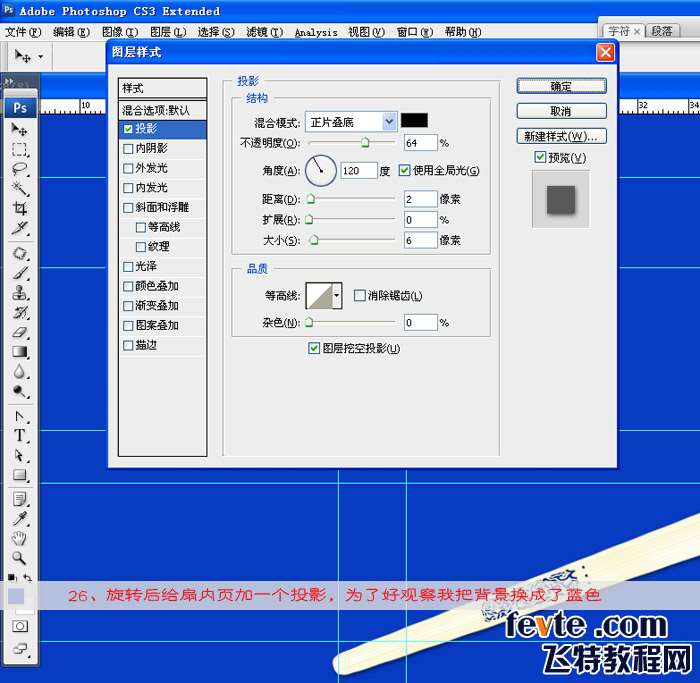
Task: Select the Crop tool
Action: 19,208
